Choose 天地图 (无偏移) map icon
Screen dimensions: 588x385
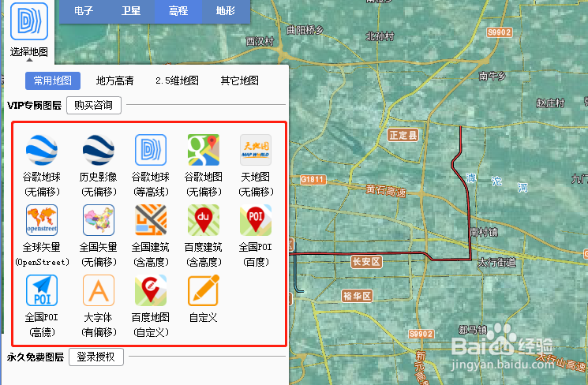256,150
